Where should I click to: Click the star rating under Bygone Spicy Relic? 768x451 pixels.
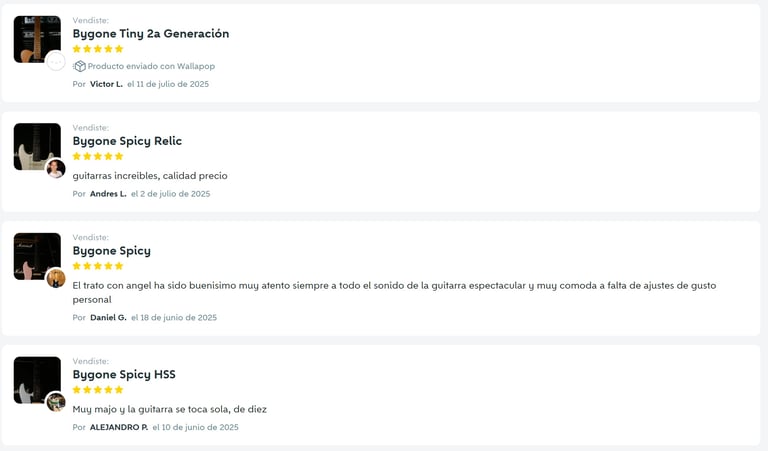coord(98,156)
